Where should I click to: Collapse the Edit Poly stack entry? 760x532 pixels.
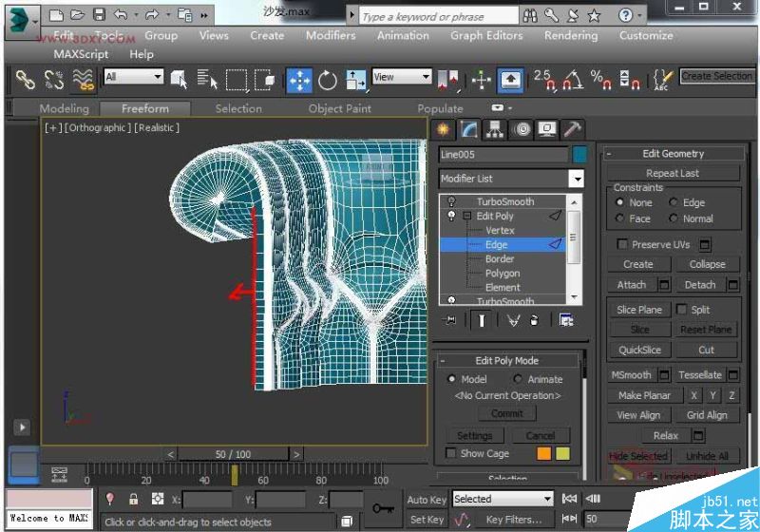point(466,217)
